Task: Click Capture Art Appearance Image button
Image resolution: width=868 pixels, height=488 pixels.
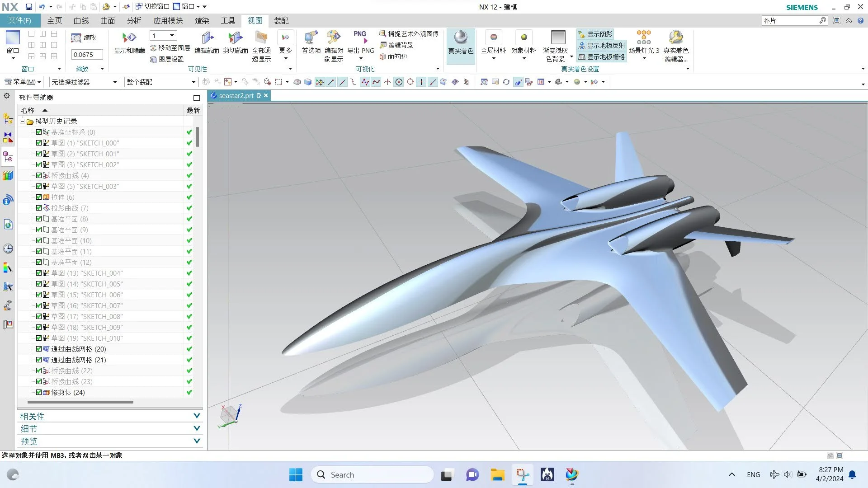Action: click(x=409, y=34)
